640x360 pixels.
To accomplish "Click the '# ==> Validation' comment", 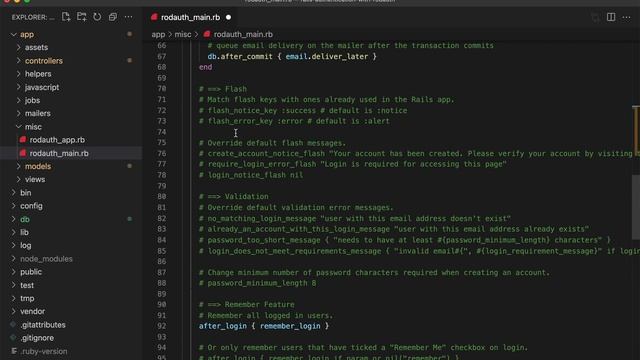I will 233,196.
